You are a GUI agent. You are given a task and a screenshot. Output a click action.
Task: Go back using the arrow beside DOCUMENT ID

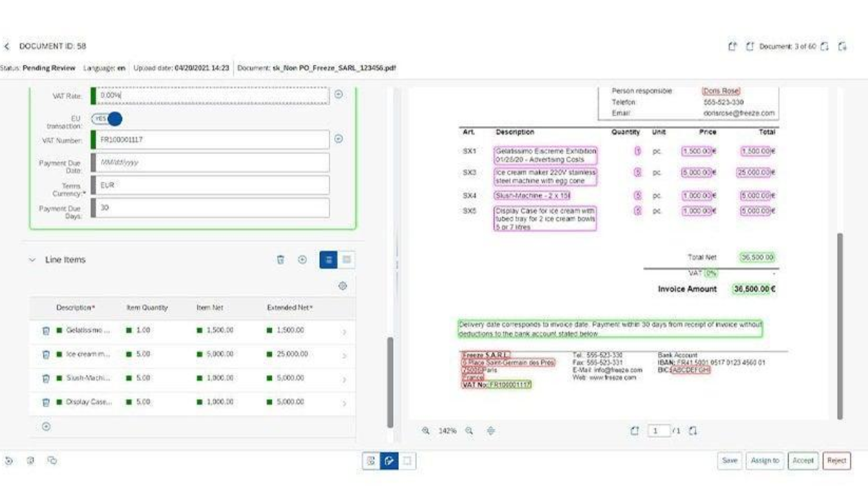(x=7, y=47)
